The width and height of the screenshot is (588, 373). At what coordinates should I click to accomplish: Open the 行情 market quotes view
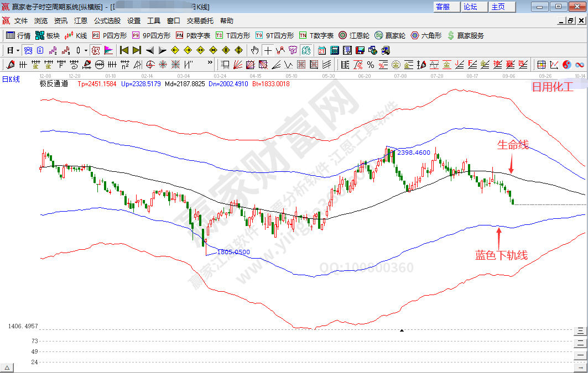(18, 35)
